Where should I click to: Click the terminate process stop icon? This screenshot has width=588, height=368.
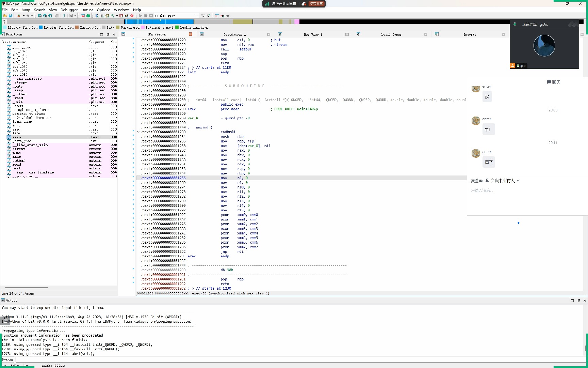[x=151, y=16]
